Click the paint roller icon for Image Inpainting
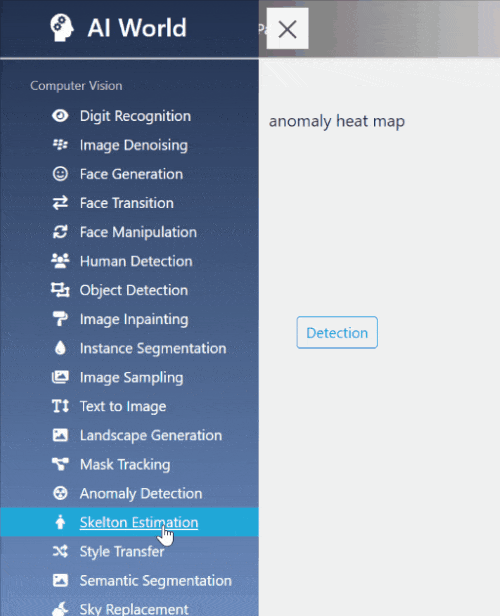The height and width of the screenshot is (616, 500). tap(60, 319)
